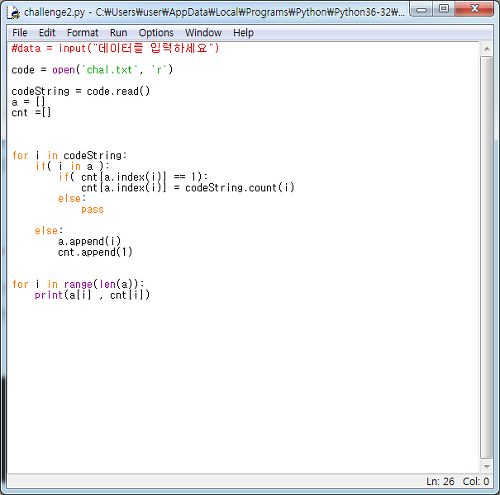Click the 'print(a[i] , cnt[i])' line

(x=92, y=295)
